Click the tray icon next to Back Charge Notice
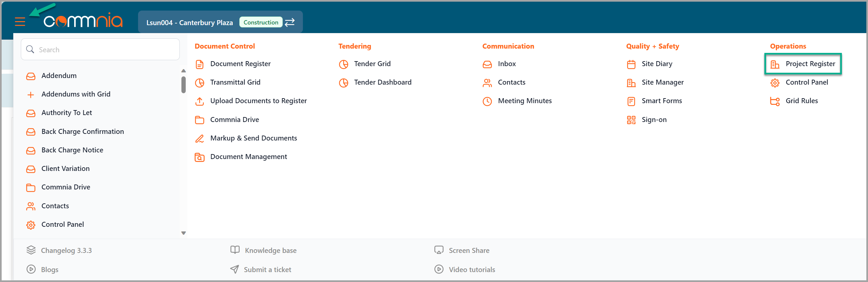Screen dimensions: 868x282 [x=31, y=150]
